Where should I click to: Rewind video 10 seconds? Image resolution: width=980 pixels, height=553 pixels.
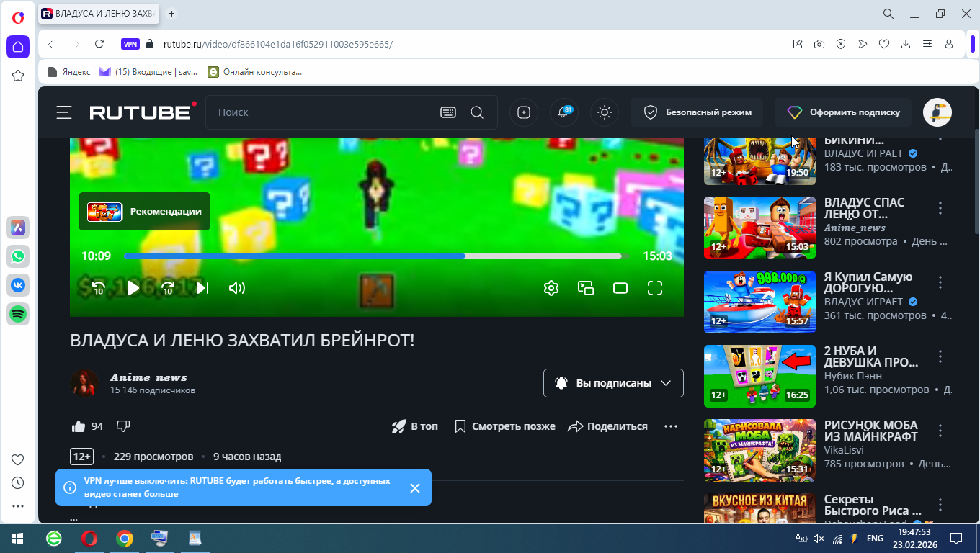99,288
